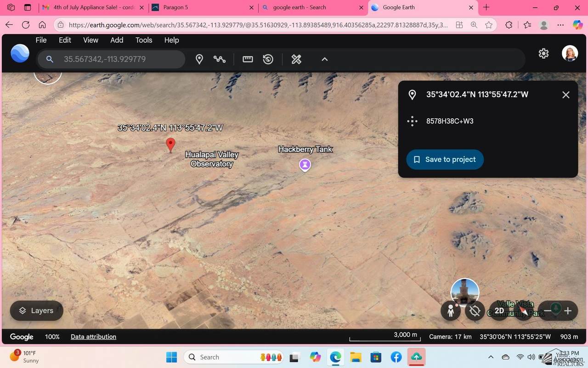Open Facebook from the taskbar

[x=396, y=357]
